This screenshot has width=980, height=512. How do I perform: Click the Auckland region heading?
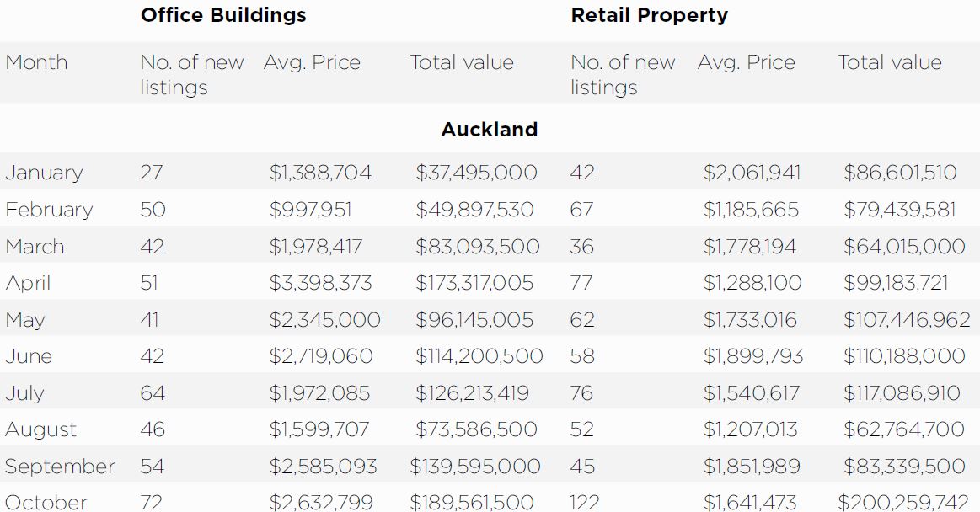489,130
